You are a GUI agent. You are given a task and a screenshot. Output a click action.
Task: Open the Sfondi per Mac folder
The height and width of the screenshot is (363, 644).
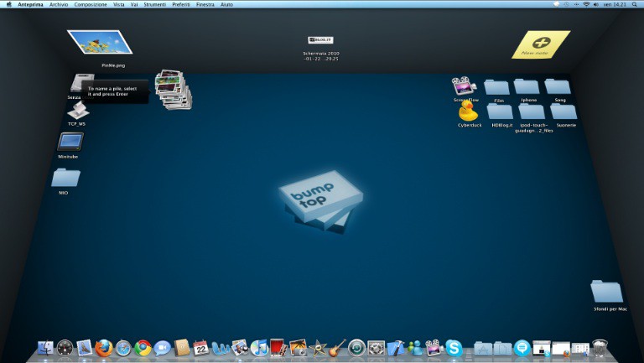pos(606,292)
